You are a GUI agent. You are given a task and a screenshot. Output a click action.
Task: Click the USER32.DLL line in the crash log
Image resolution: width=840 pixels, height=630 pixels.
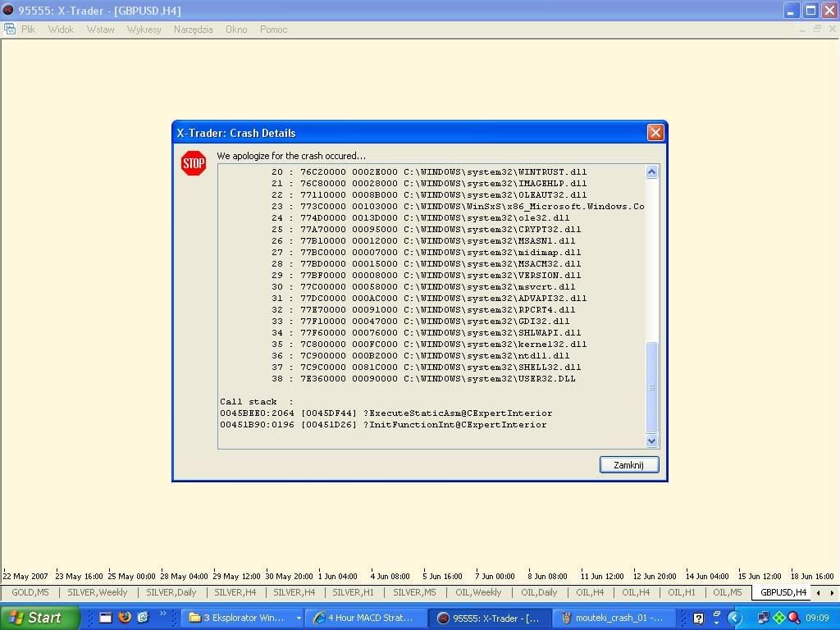pos(423,379)
